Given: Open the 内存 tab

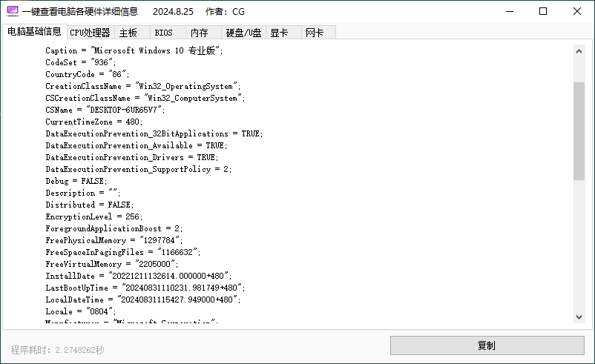Looking at the screenshot, I should 199,33.
